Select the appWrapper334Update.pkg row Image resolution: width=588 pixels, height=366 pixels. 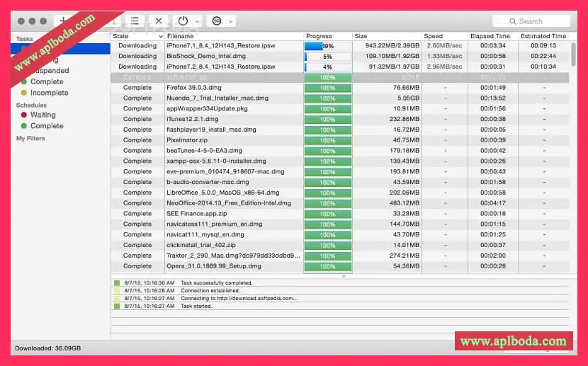340,108
